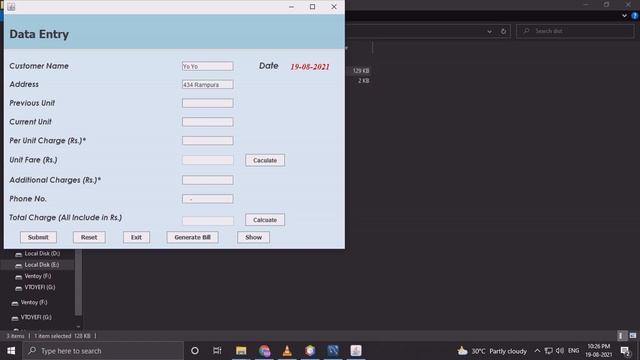Image resolution: width=640 pixels, height=360 pixels.
Task: Click the Reset button
Action: [x=89, y=237]
